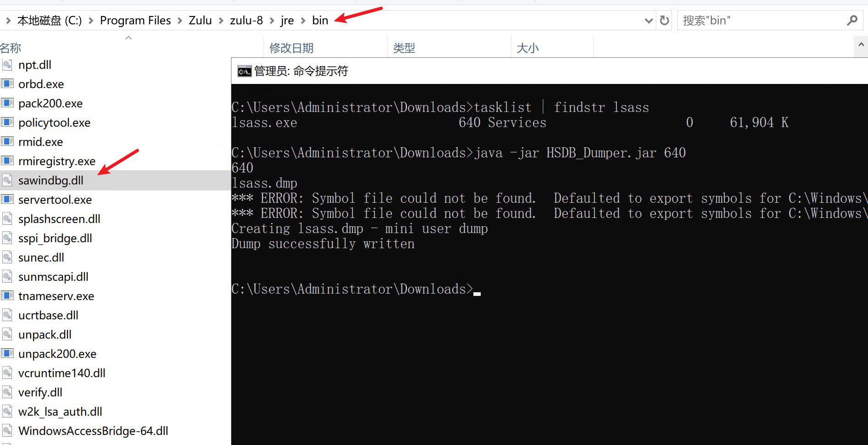Click the ucrtbase.dll file icon
Screen dimensions: 868x445
tap(7, 315)
